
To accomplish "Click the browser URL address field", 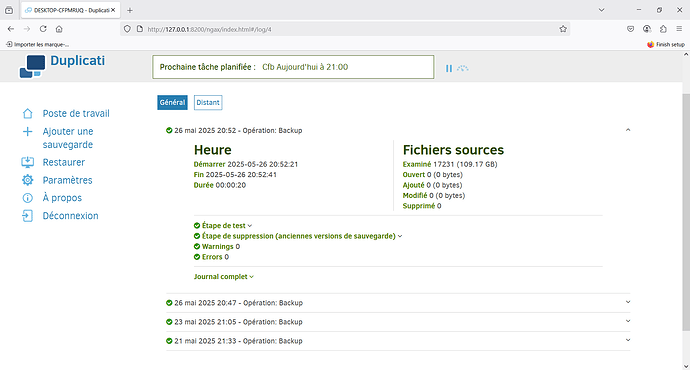I will coord(345,29).
